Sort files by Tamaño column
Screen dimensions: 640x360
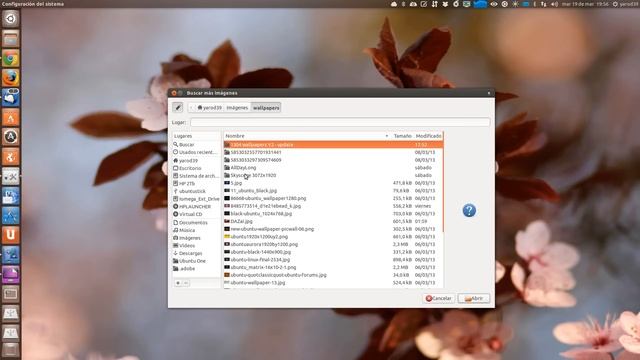[x=402, y=136]
